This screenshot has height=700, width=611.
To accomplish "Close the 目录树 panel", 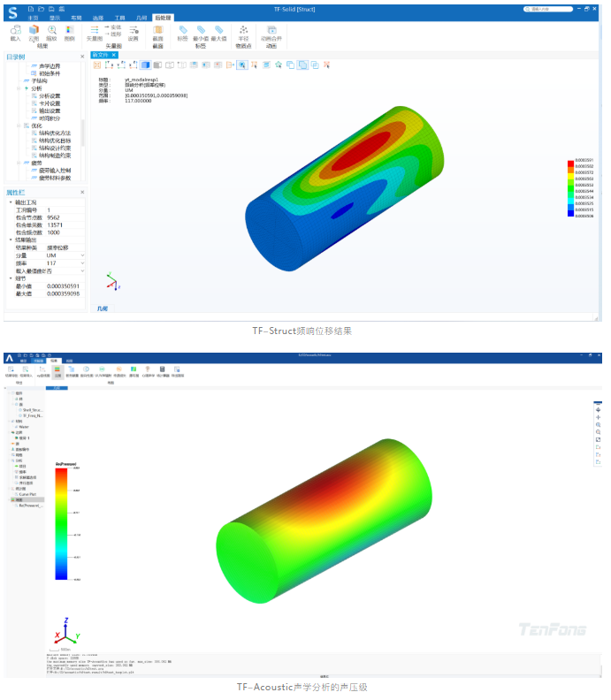I will 82,57.
